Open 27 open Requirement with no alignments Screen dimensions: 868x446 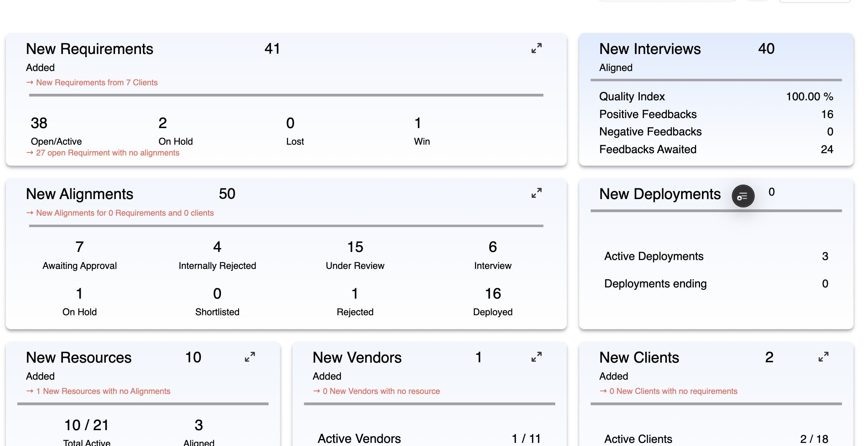pyautogui.click(x=103, y=153)
